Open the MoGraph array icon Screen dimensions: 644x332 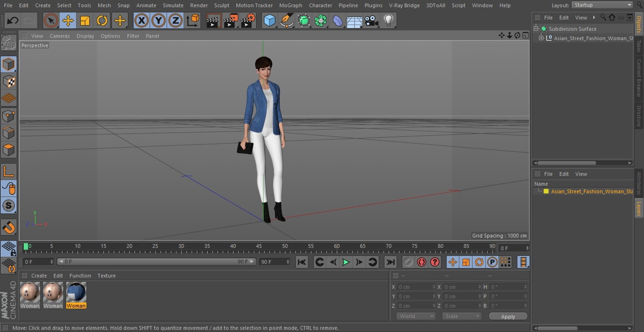321,21
